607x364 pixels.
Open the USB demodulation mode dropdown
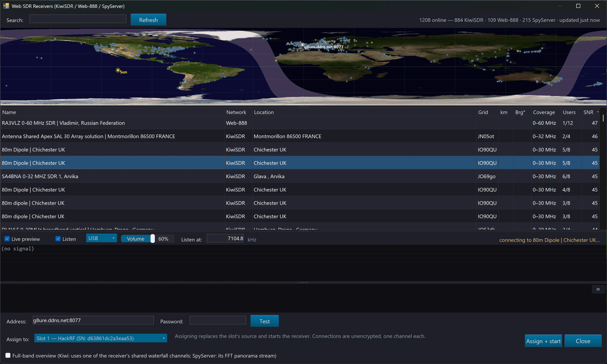101,238
